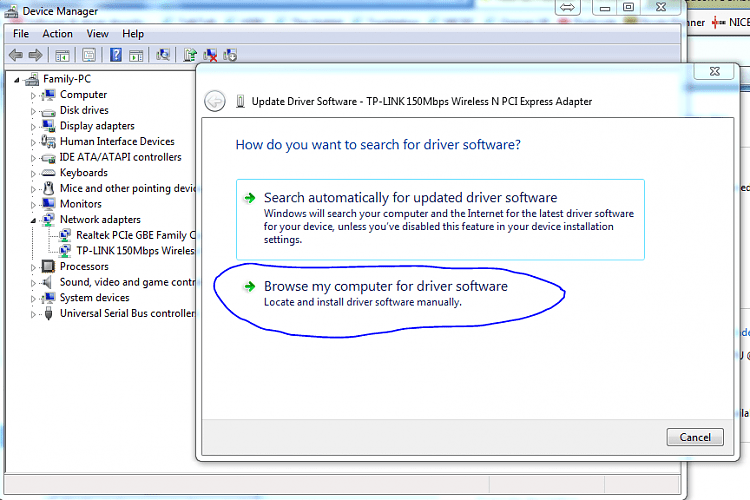The width and height of the screenshot is (750, 500).
Task: Select Human Interface Devices label
Action: (117, 141)
